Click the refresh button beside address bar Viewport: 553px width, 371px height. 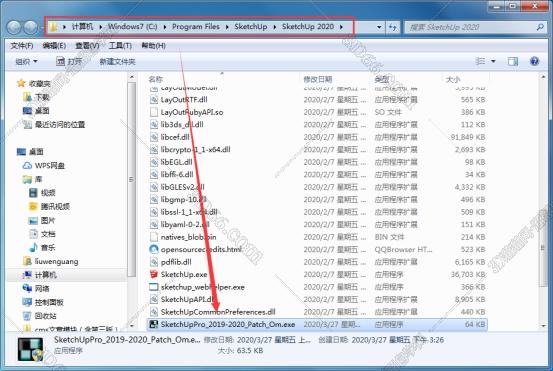coord(393,27)
